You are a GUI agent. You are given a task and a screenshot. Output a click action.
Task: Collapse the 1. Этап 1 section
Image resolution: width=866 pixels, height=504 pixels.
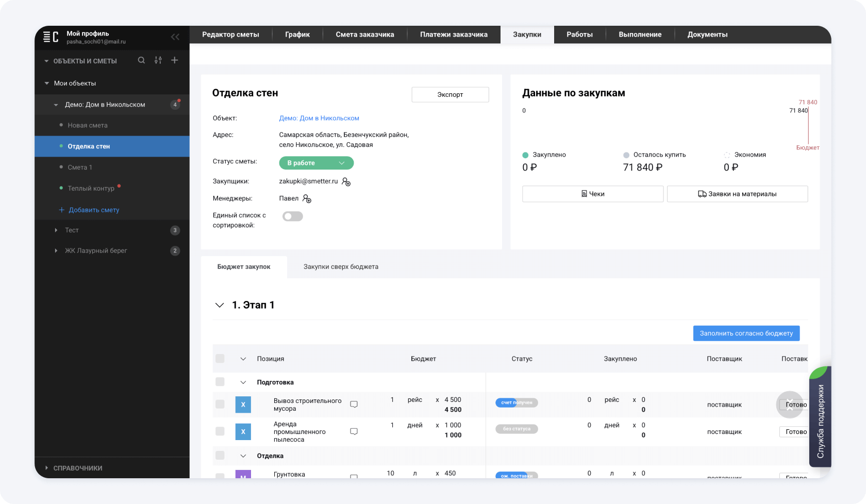pyautogui.click(x=220, y=305)
